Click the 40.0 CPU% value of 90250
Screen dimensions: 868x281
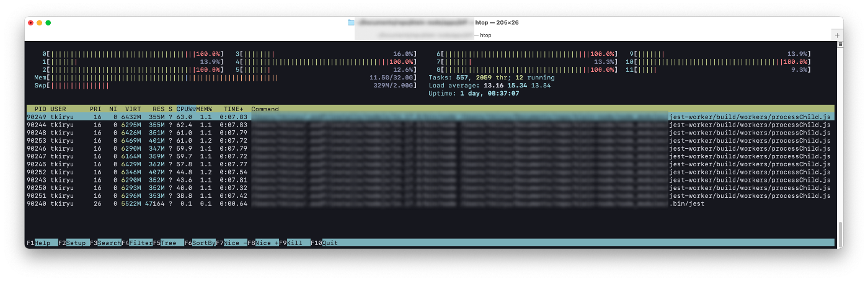[184, 188]
